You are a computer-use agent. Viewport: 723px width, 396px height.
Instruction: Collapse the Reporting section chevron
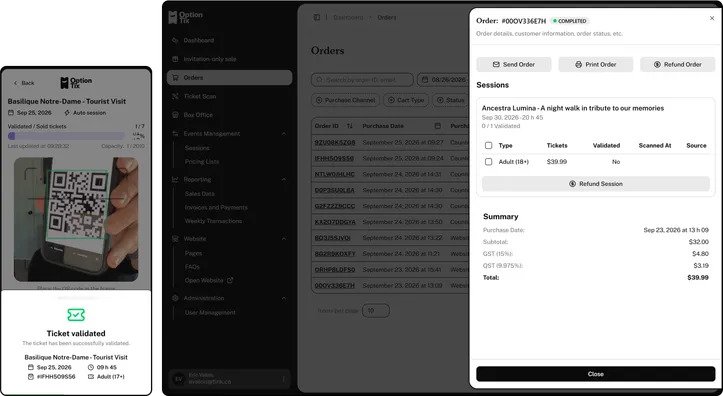pyautogui.click(x=284, y=179)
